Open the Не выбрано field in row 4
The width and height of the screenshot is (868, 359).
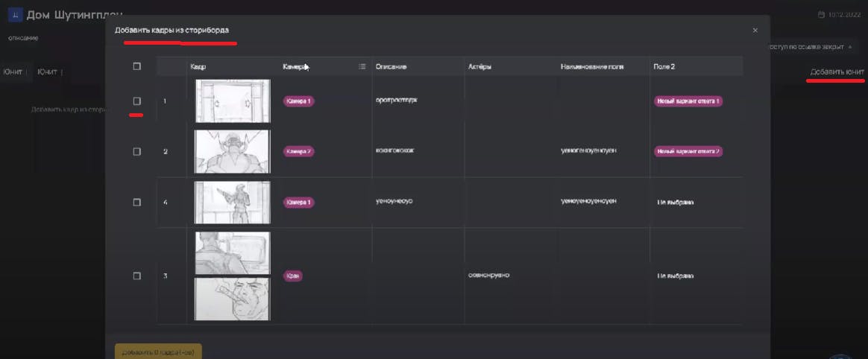676,203
